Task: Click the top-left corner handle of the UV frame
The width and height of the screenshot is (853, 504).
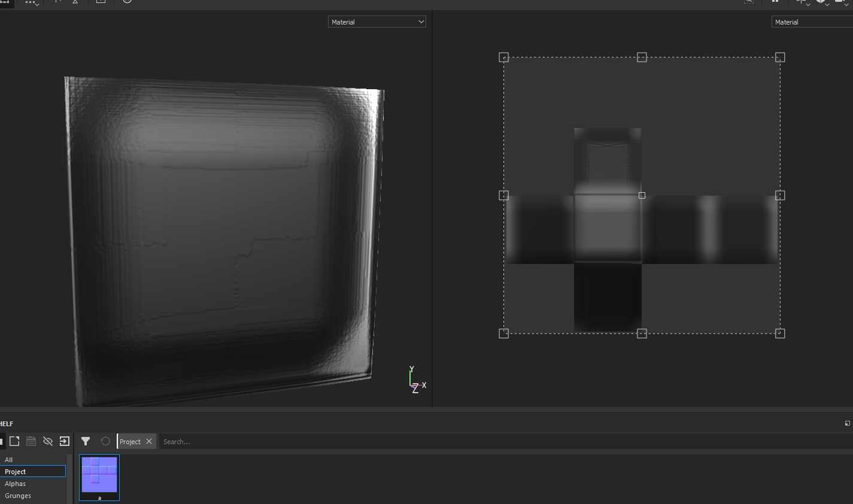Action: (503, 57)
